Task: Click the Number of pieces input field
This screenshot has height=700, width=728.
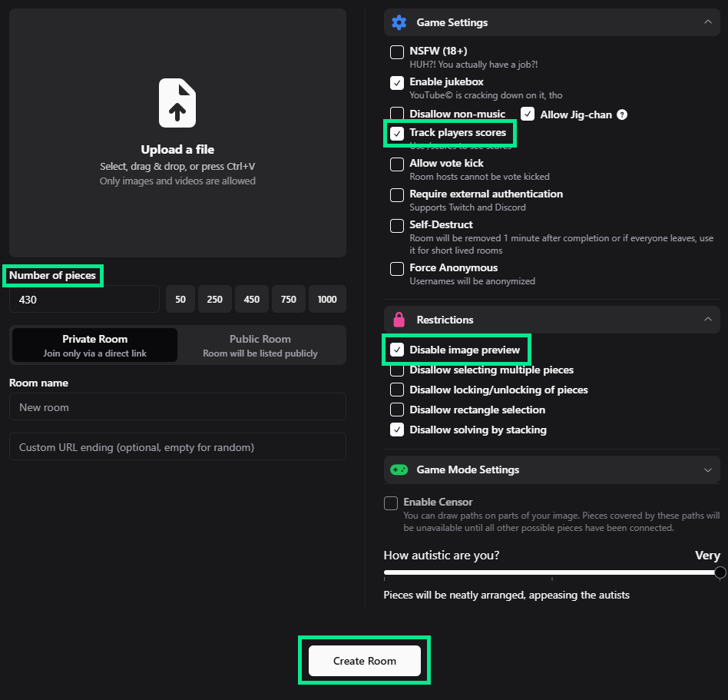Action: 84,299
